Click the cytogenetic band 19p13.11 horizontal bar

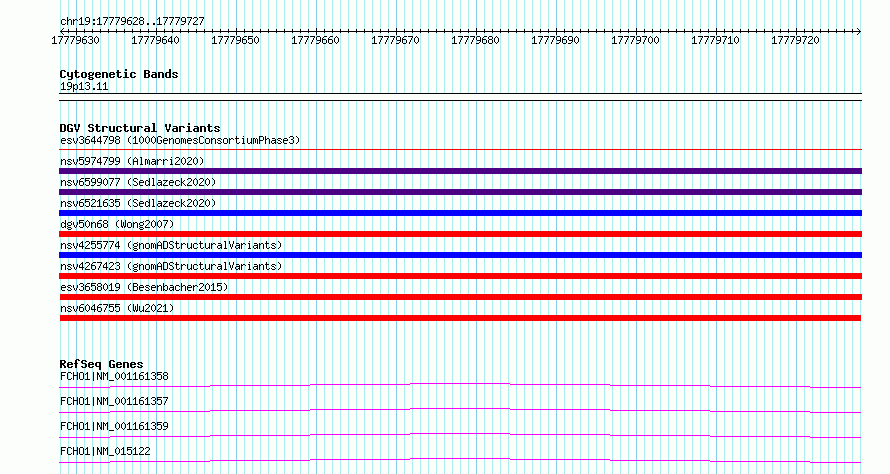coord(460,97)
